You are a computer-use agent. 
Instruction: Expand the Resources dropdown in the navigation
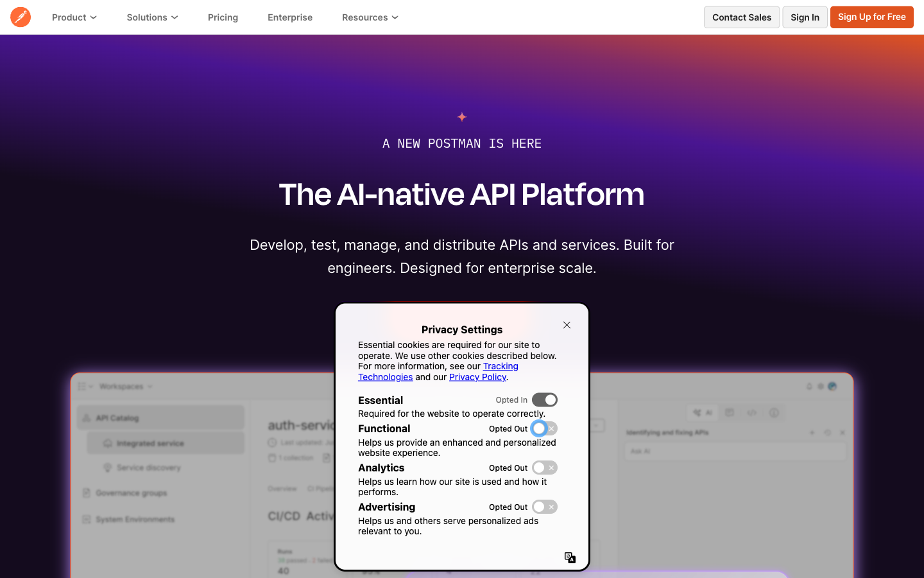click(x=370, y=17)
